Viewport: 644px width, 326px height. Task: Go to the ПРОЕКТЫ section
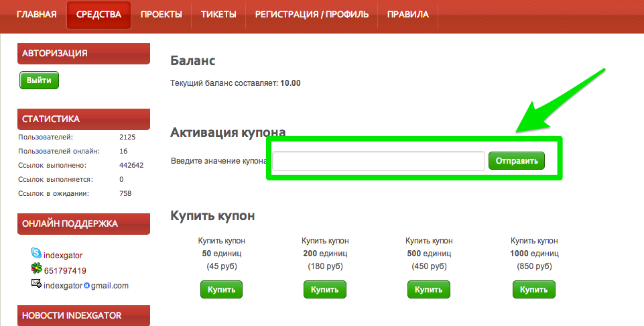tap(161, 14)
